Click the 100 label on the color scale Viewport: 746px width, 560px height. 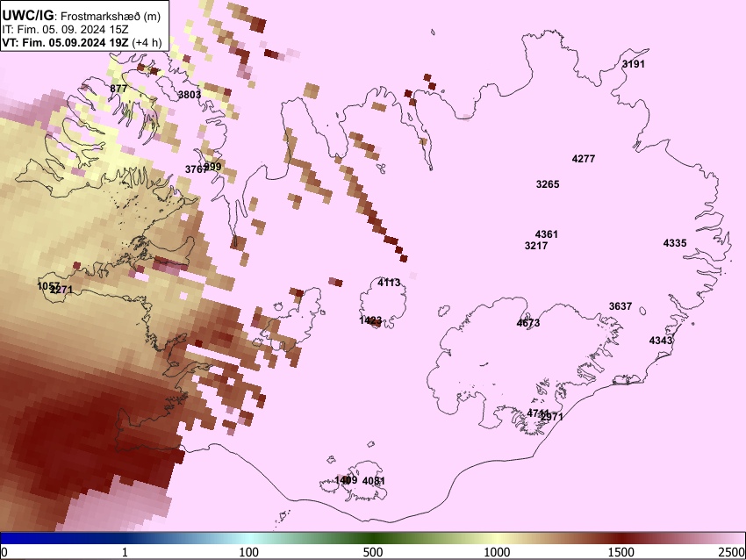[x=249, y=552]
